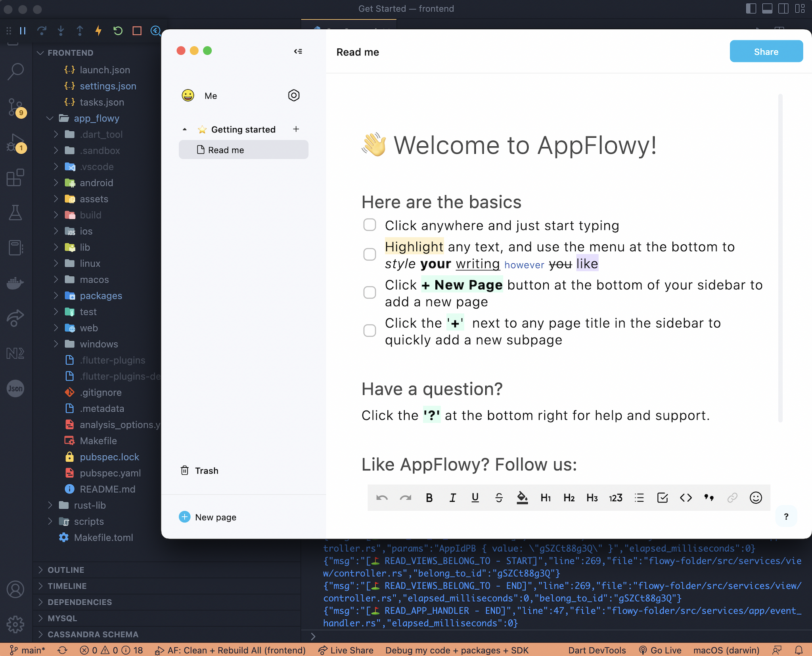Viewport: 812px width, 656px height.
Task: Click the text highlight color swatch
Action: [522, 497]
